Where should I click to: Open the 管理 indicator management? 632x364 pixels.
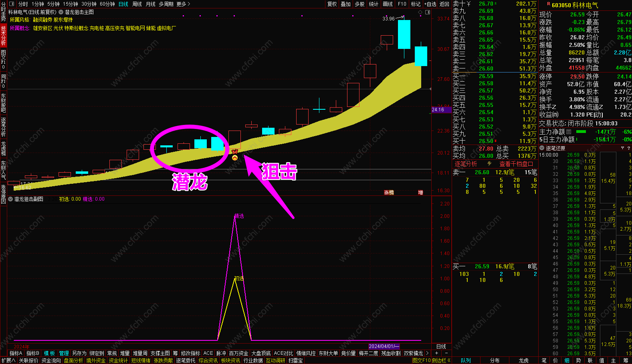pyautogui.click(x=64, y=353)
